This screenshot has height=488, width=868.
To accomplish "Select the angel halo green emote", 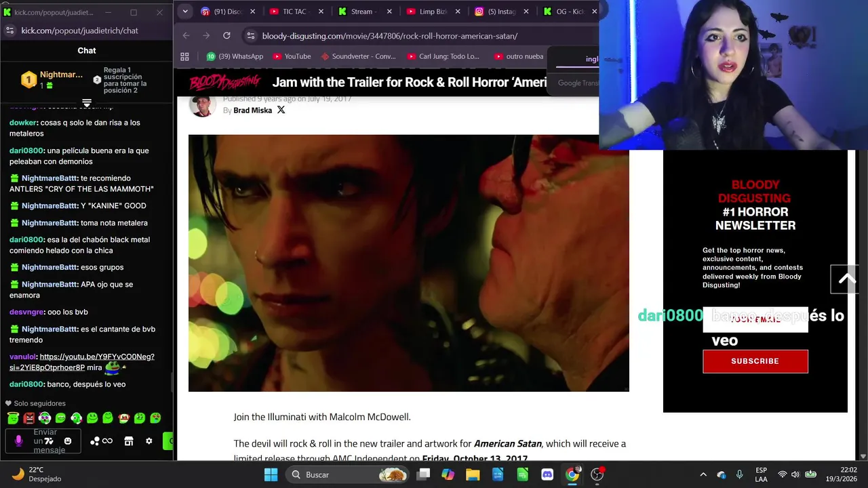I will tap(13, 418).
